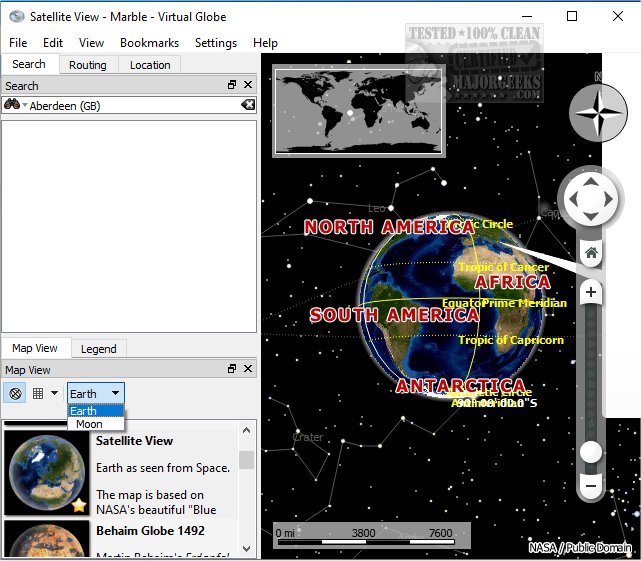
Task: Click the Marble app icon in title bar
Action: pyautogui.click(x=17, y=16)
